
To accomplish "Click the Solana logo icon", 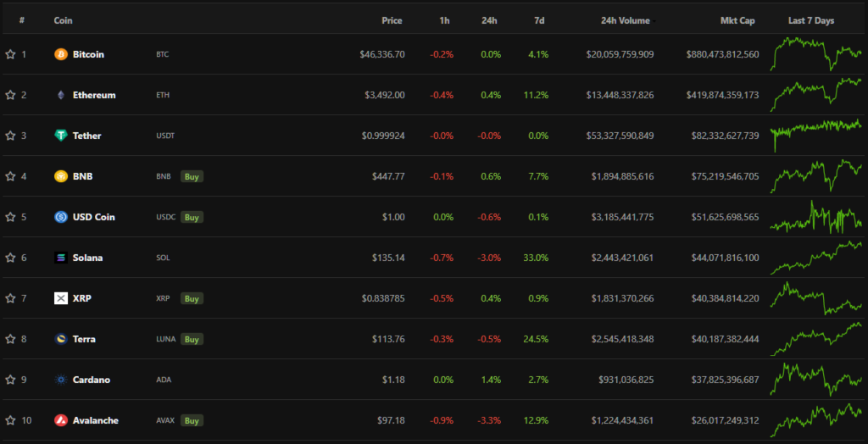I will click(61, 258).
